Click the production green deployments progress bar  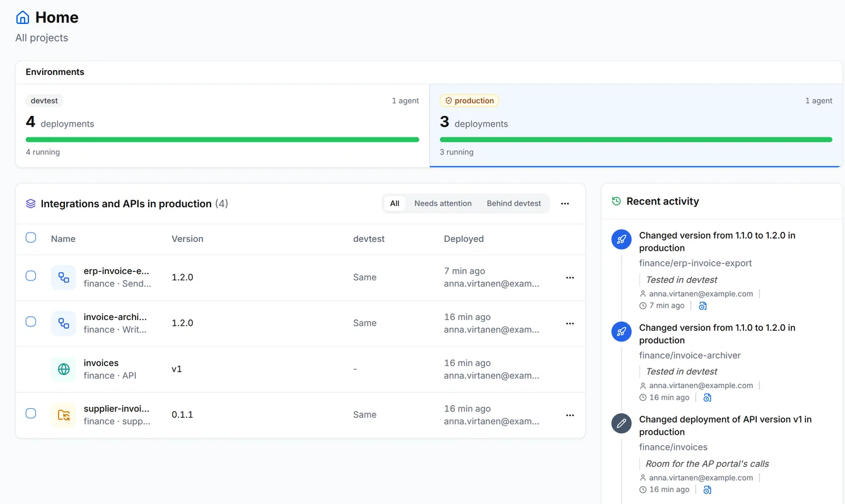[x=636, y=139]
